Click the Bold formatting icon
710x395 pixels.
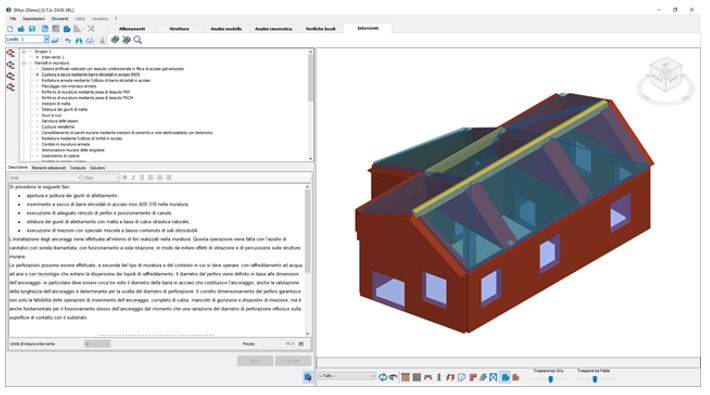pyautogui.click(x=125, y=178)
